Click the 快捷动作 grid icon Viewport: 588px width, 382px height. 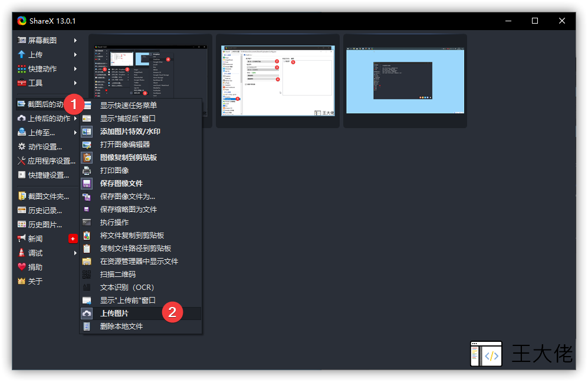(x=22, y=68)
